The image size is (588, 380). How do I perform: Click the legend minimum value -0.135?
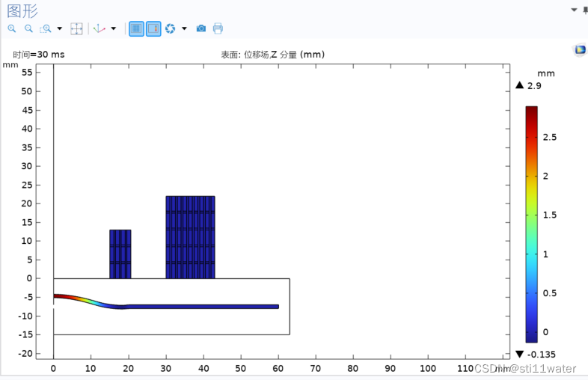[541, 355]
